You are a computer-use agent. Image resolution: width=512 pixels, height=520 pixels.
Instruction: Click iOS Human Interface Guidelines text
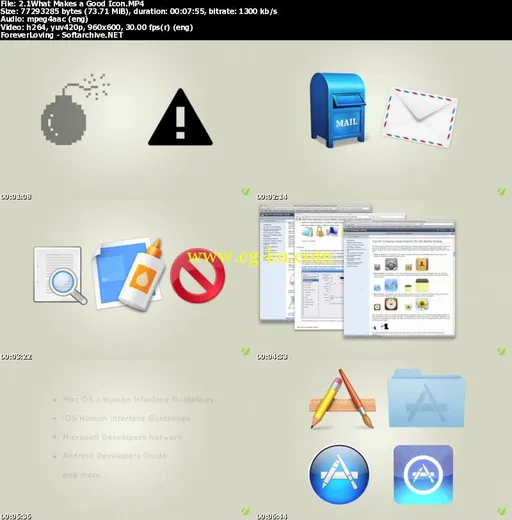pos(126,418)
